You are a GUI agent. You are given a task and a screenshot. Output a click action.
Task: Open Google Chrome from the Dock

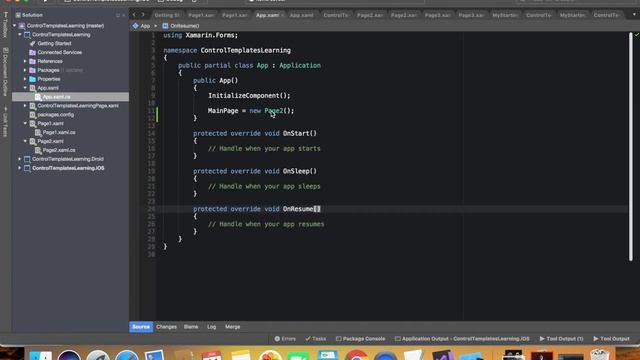356,355
